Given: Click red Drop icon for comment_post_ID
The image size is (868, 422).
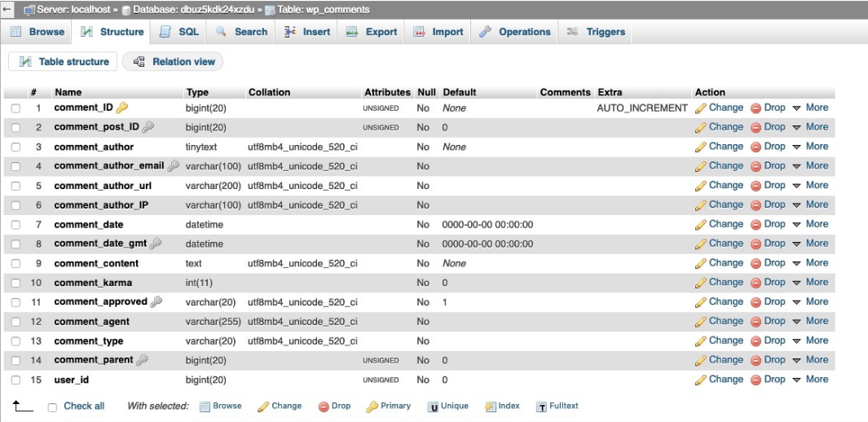Looking at the screenshot, I should [x=756, y=128].
